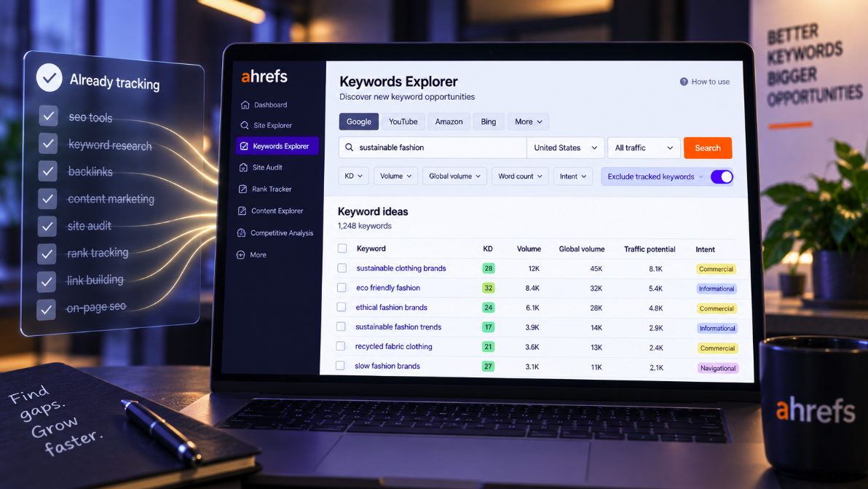Sort by the KD column header
Viewport: 868px width, 489px height.
tap(488, 249)
